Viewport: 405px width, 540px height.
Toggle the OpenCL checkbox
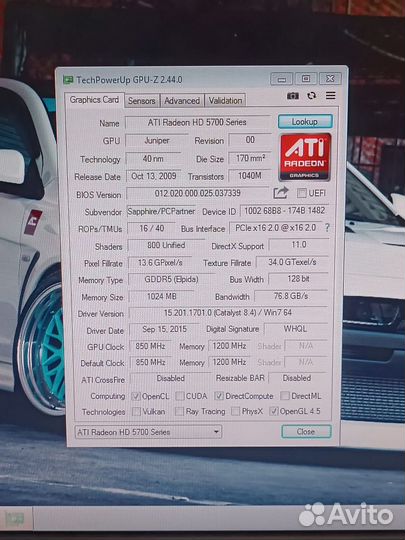(136, 396)
